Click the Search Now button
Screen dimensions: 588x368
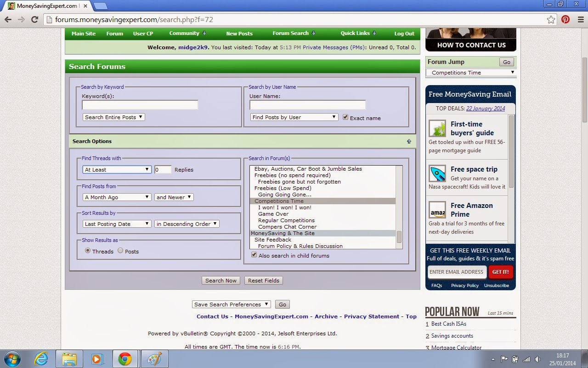point(221,281)
